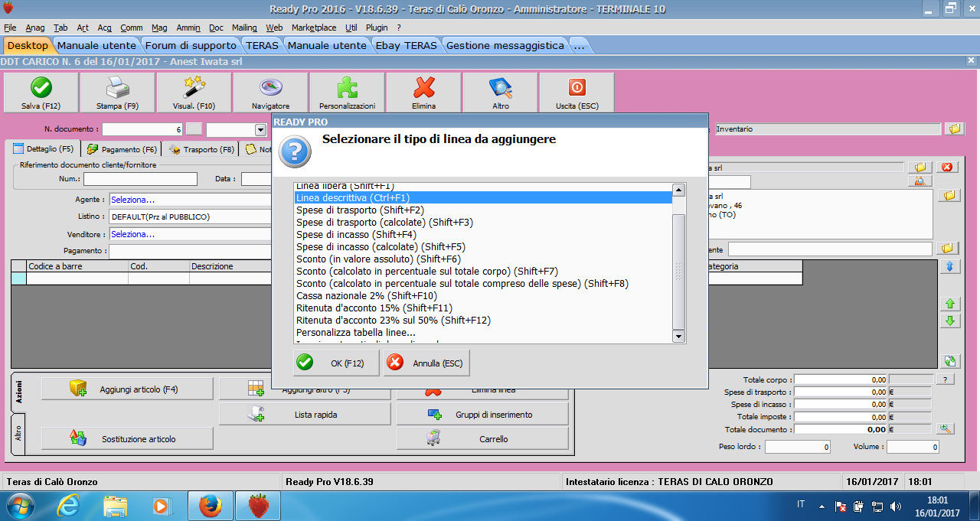Open the Navigatore toolbar button
This screenshot has width=980, height=521.
point(271,93)
